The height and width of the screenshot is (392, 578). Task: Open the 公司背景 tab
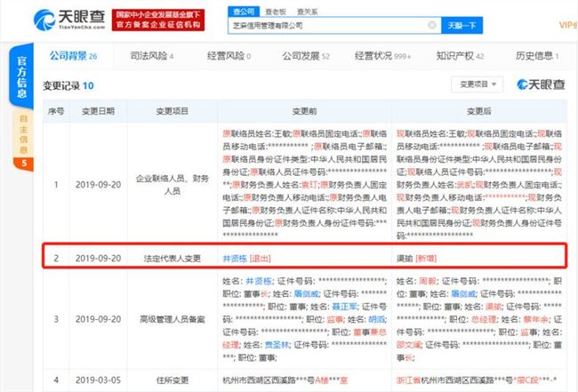(73, 56)
